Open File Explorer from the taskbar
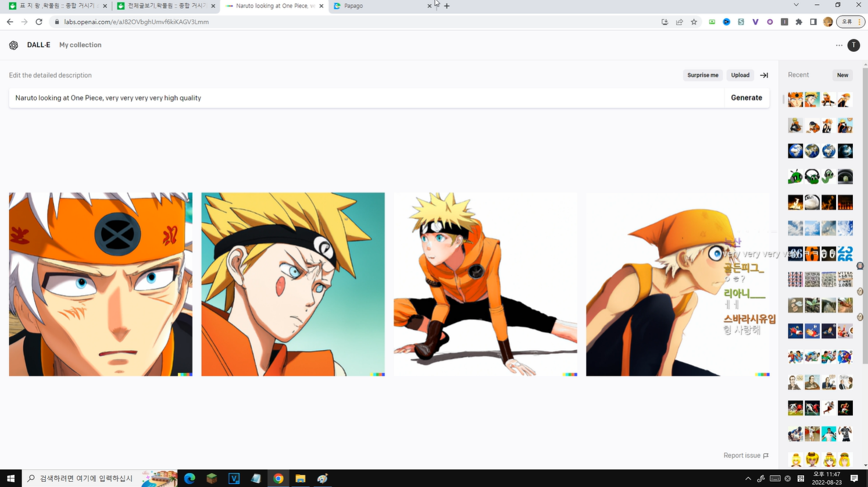Viewport: 868px width, 487px height. point(300,478)
